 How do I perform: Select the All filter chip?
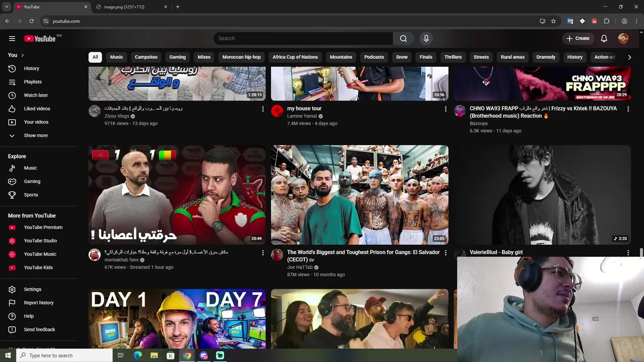(95, 57)
